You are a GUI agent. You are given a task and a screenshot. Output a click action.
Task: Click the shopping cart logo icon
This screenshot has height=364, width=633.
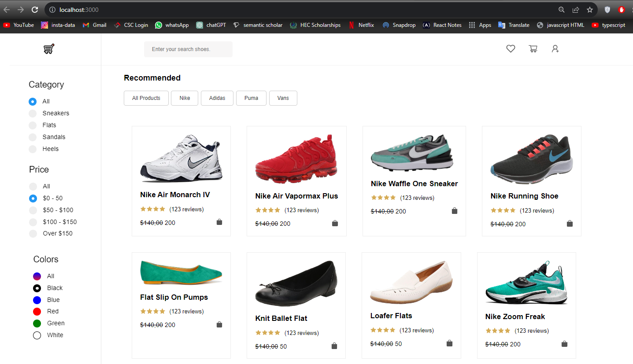coord(49,49)
